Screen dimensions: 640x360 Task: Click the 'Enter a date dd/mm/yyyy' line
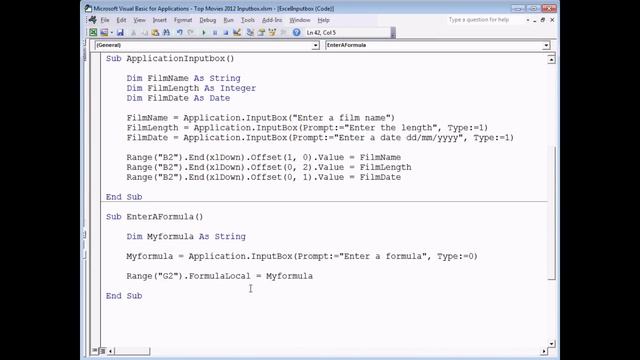tap(320, 138)
